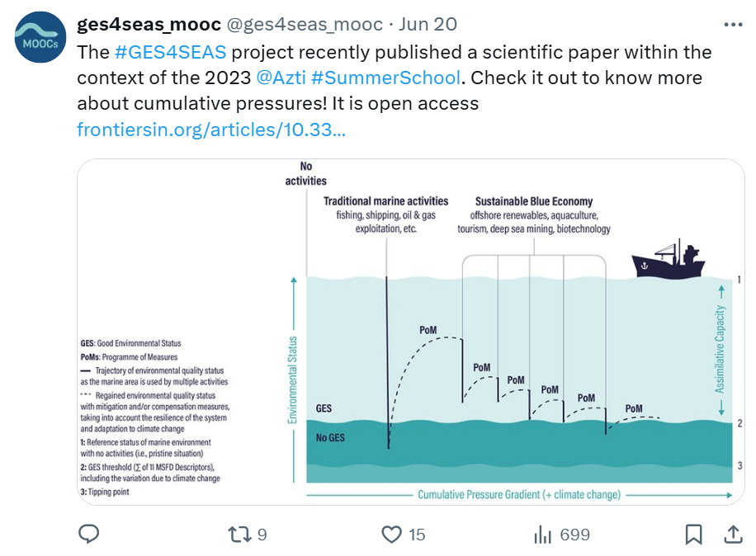756x556 pixels.
Task: View tweet analytics bar chart icon
Action: 542,535
